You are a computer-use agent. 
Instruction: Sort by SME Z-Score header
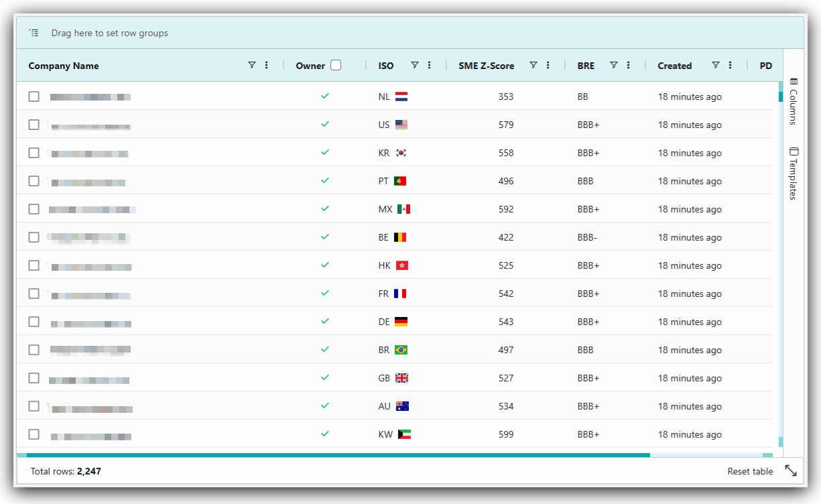point(487,66)
